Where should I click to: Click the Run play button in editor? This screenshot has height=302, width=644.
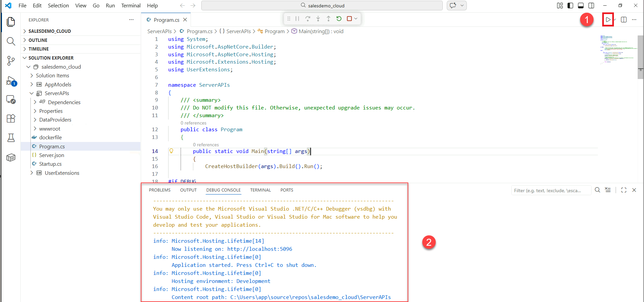click(608, 20)
